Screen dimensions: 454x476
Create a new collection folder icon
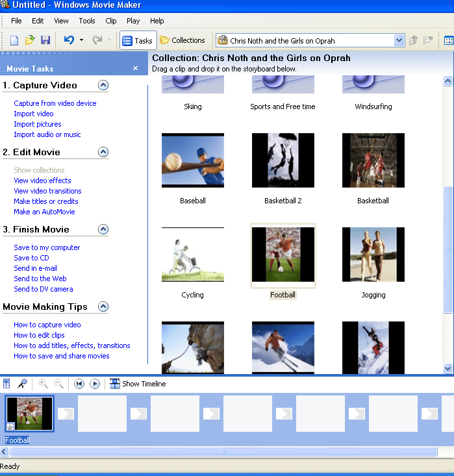click(428, 40)
